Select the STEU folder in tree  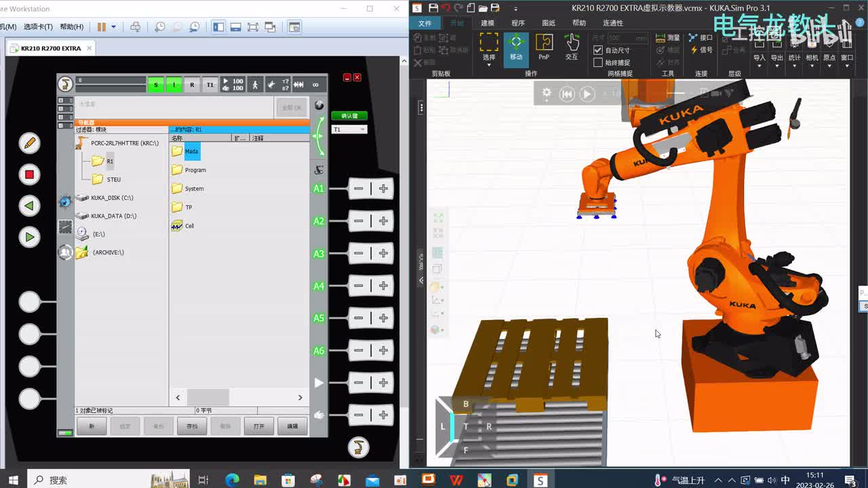click(106, 180)
